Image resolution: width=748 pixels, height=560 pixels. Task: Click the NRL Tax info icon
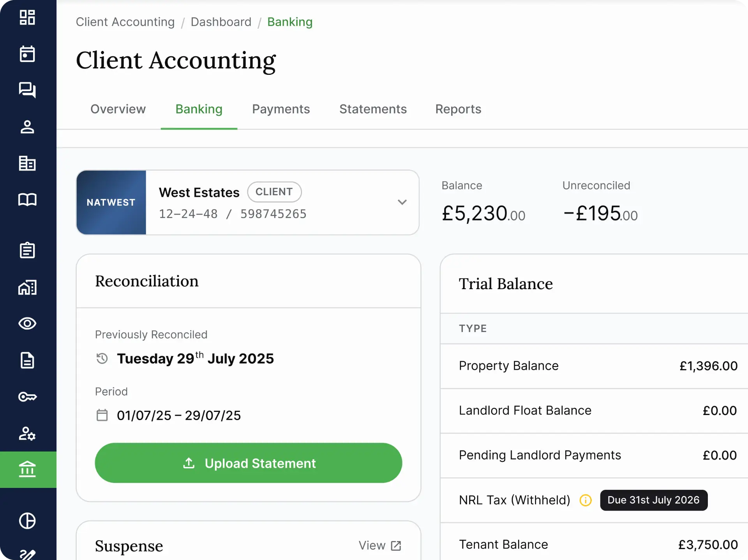(x=586, y=500)
